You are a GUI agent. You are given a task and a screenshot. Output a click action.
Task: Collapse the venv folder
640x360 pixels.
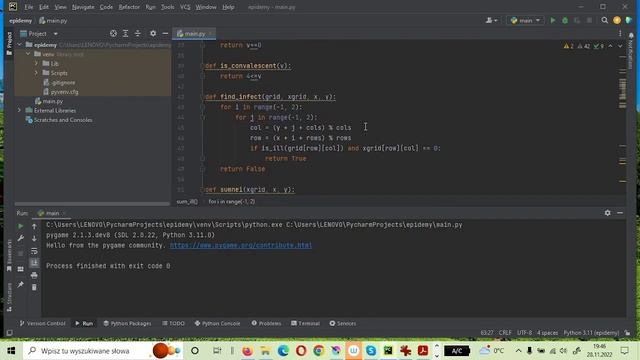[x=28, y=54]
